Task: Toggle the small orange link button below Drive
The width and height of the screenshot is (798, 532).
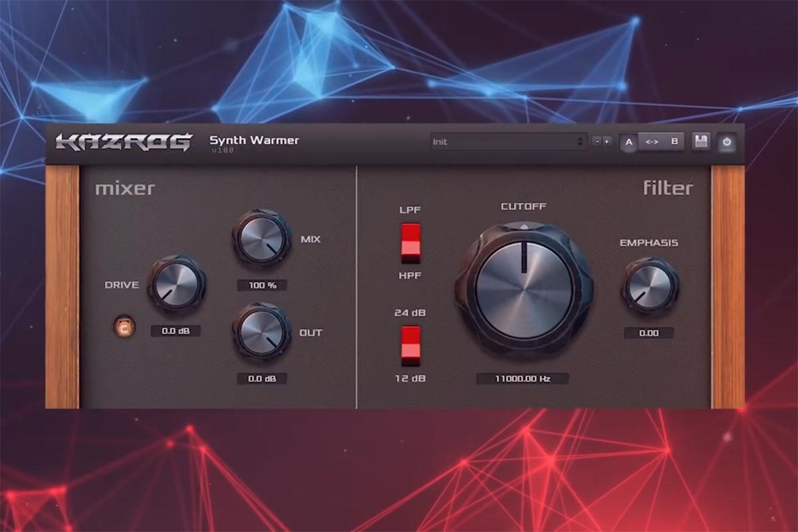Action: [124, 326]
